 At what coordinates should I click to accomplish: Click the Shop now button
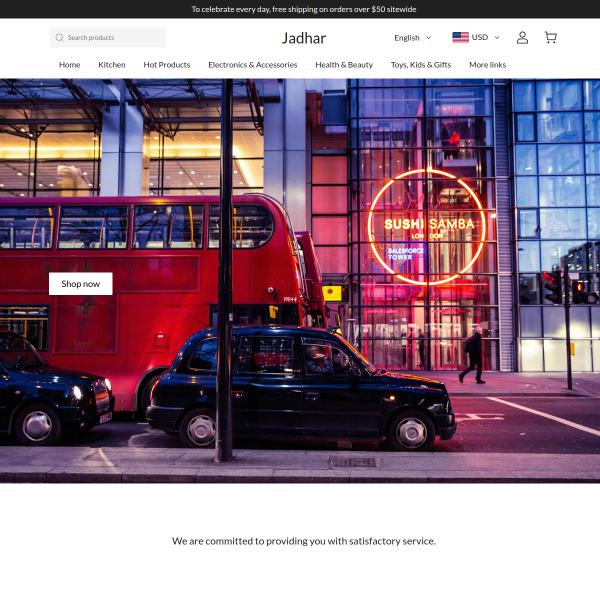(x=81, y=284)
